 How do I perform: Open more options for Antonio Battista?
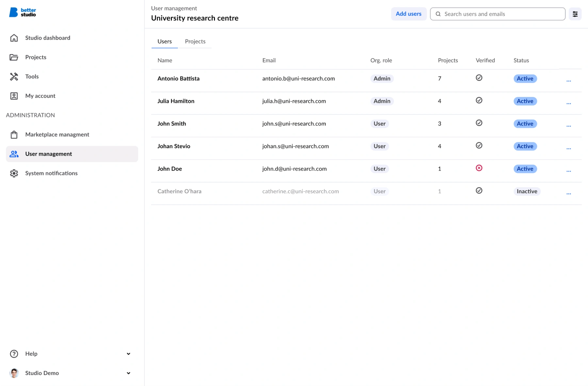click(569, 81)
